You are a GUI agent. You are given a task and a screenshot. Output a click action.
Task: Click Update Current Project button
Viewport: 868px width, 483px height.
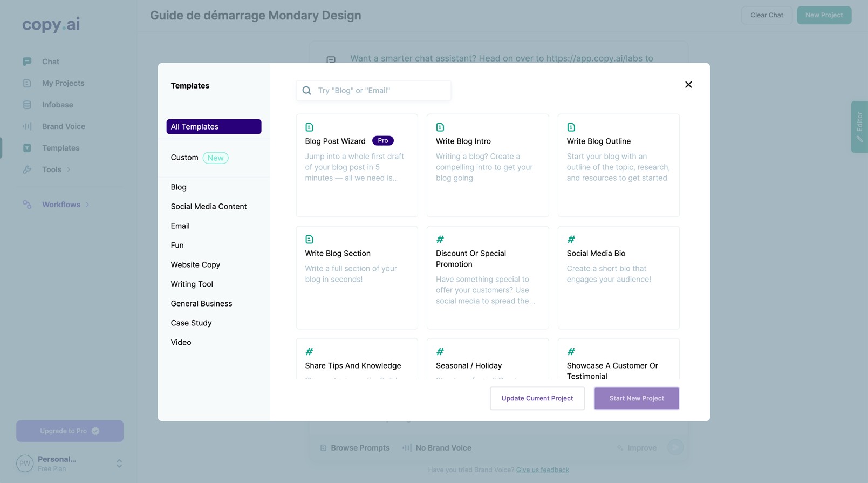[537, 398]
